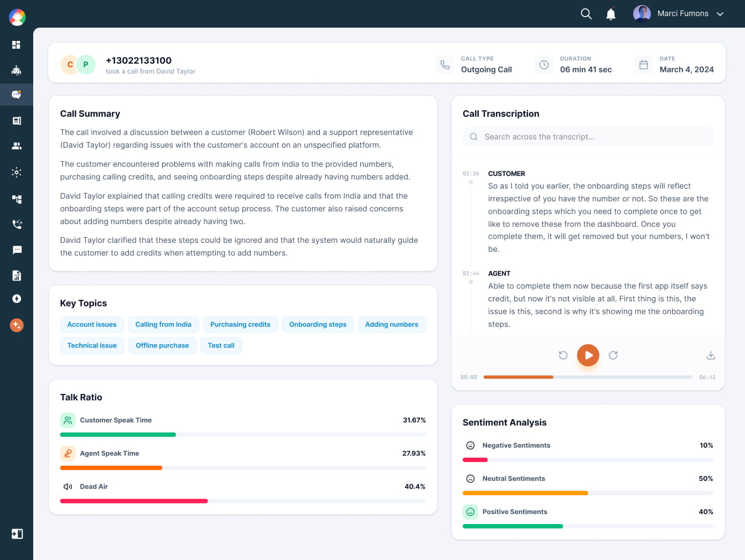Rewind the recording with the back arrow
The width and height of the screenshot is (745, 560).
(563, 355)
